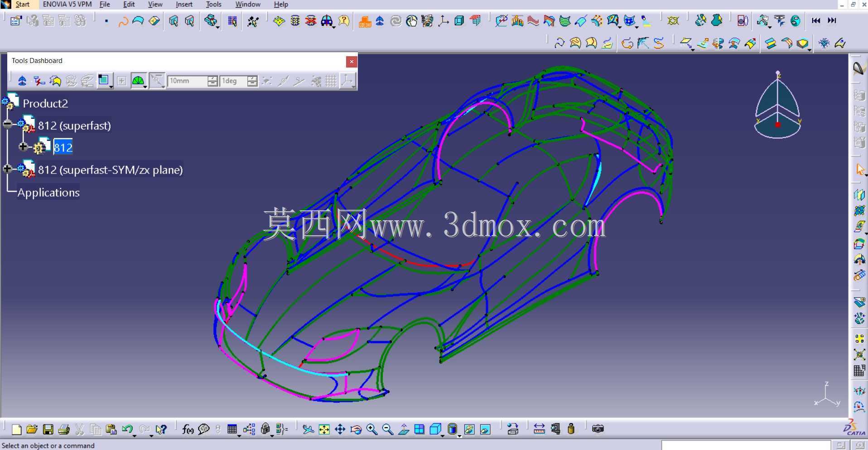Toggle the yellow highlight dashboard icon
Viewport: 868px width, 450px height.
[x=55, y=81]
